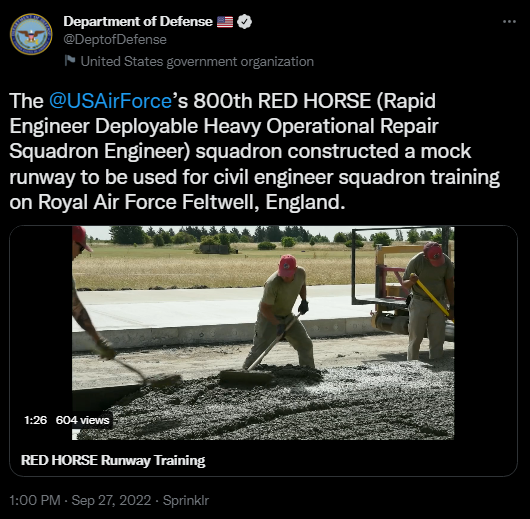Click the United States government organization label
Viewport: 530px width, 519px height.
point(197,62)
